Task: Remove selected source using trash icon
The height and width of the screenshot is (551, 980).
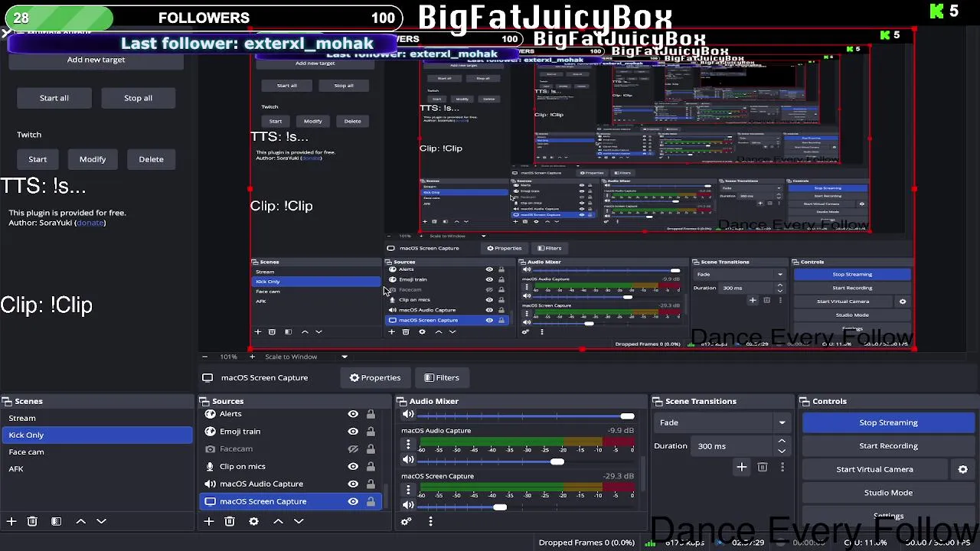Action: pos(230,521)
